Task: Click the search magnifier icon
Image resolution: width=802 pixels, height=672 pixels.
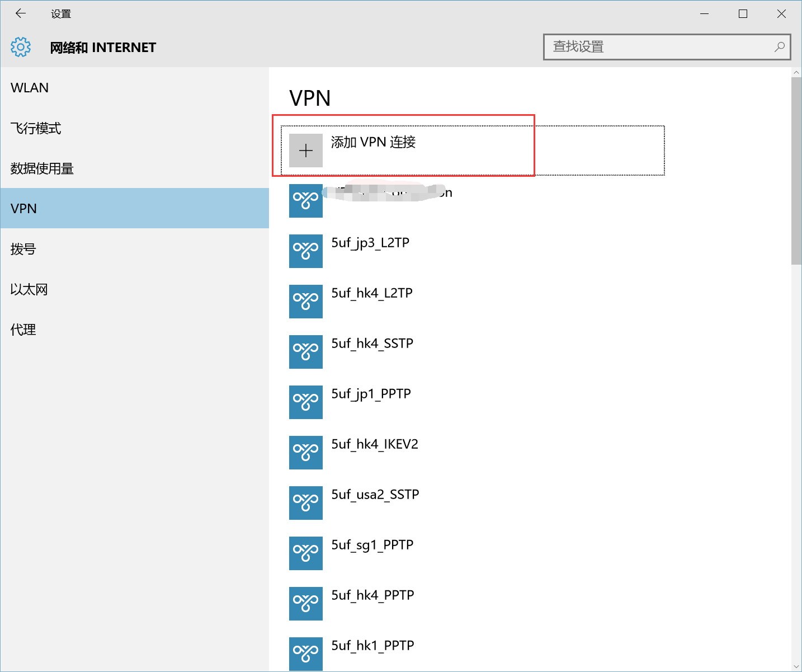Action: point(779,47)
